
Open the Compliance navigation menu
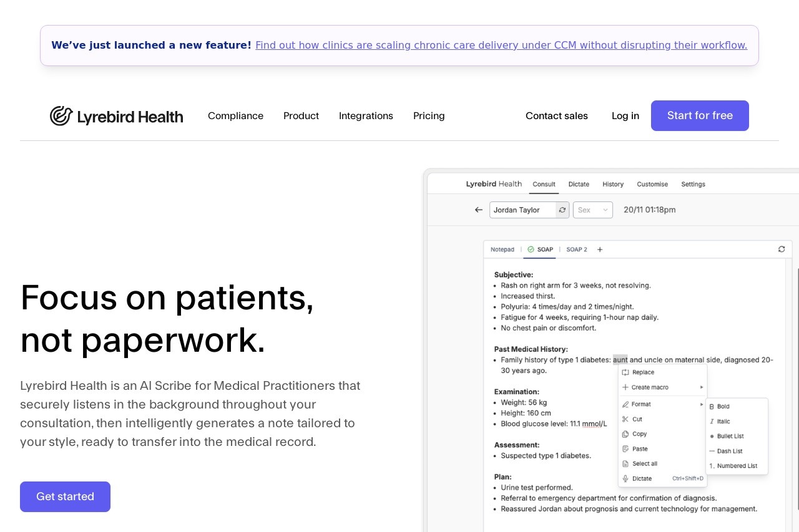(235, 116)
